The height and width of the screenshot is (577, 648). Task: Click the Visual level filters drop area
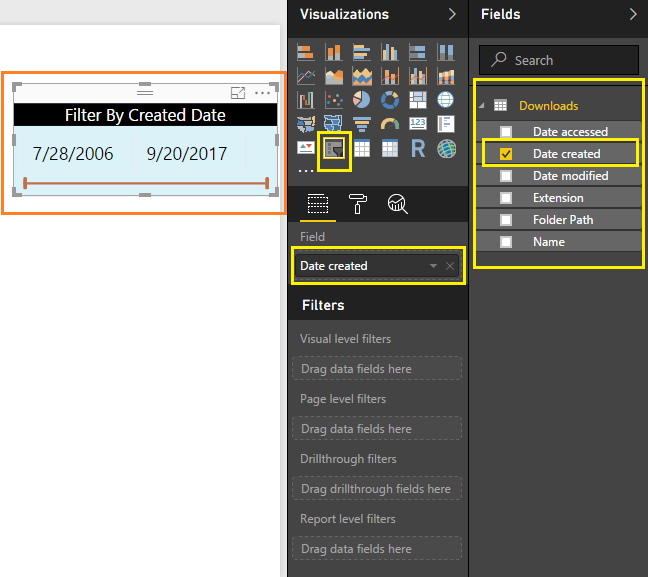coord(377,368)
